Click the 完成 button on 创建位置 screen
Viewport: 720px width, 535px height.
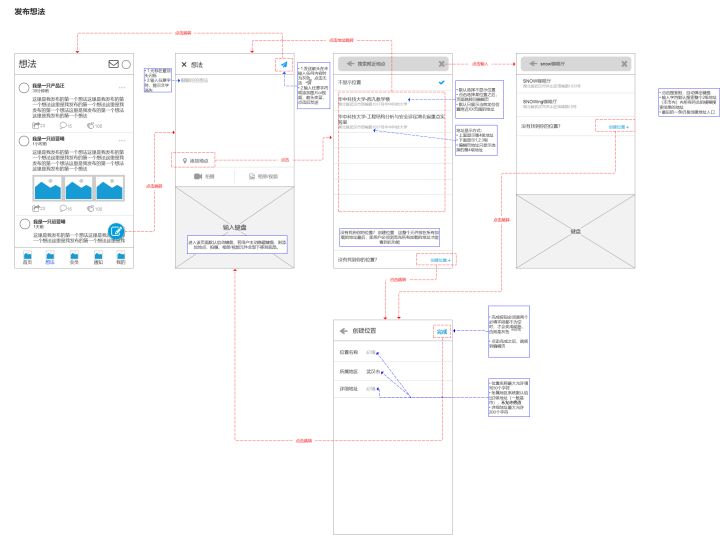(441, 331)
